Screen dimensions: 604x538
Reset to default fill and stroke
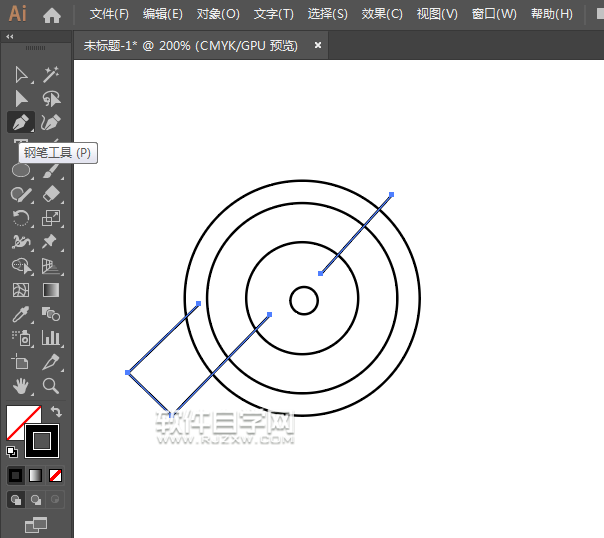pos(12,451)
